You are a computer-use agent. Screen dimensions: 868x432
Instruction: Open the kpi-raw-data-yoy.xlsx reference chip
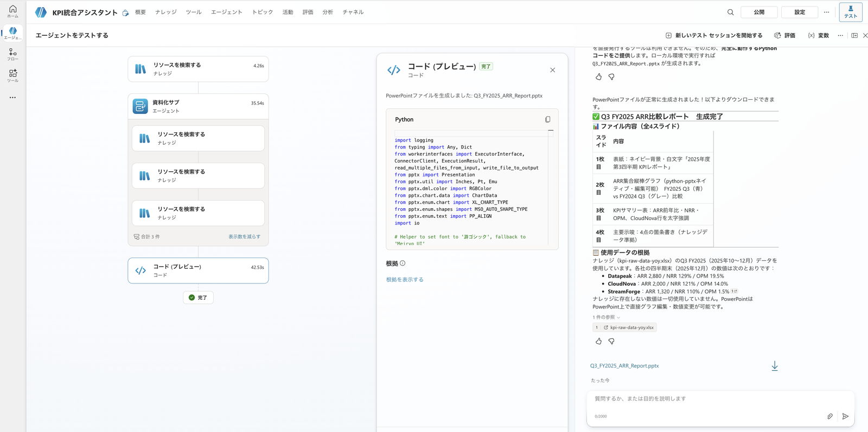tap(624, 327)
